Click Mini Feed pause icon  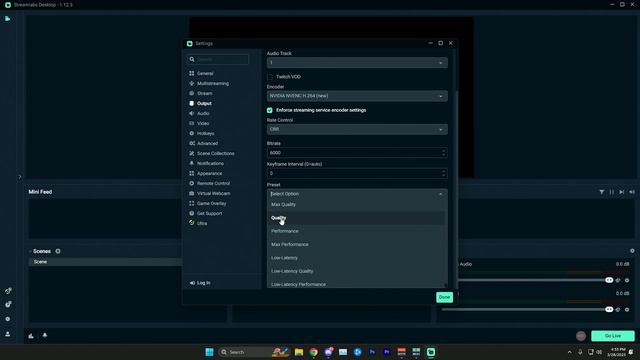(611, 192)
